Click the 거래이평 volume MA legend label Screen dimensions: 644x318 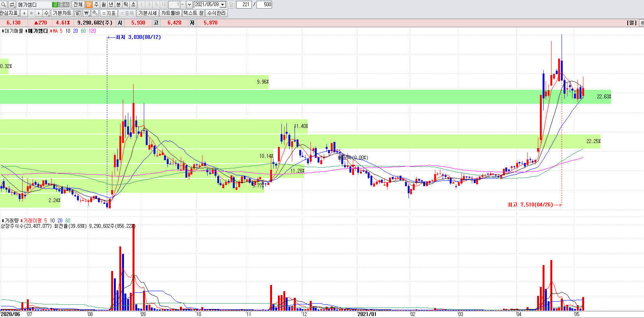coord(31,220)
